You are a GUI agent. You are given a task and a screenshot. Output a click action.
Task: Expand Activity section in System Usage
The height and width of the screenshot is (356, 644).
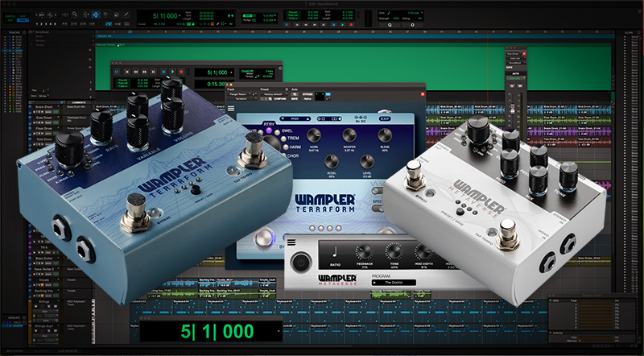coord(551,333)
